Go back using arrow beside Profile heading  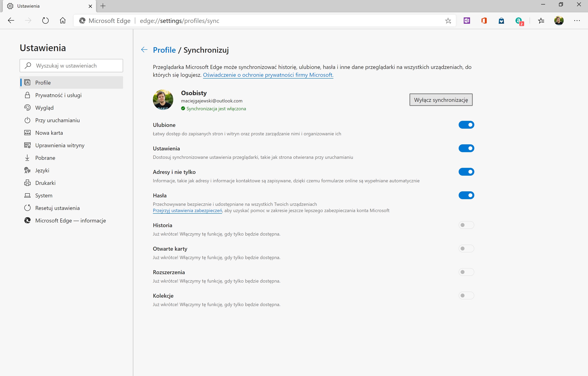pyautogui.click(x=144, y=50)
